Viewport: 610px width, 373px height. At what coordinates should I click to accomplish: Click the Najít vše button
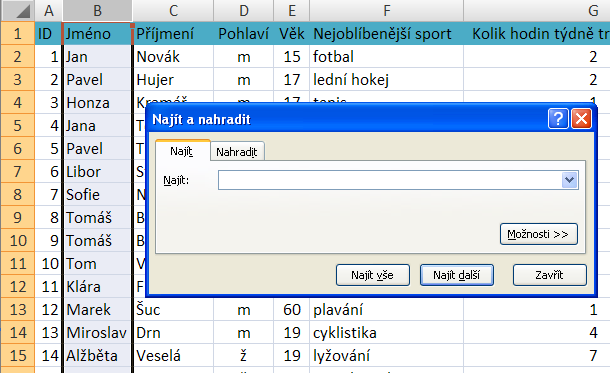(372, 275)
